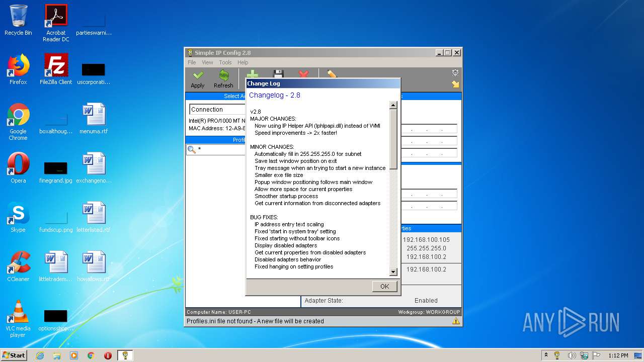
Task: Open Windows Explorer folder in taskbar
Action: [57, 355]
